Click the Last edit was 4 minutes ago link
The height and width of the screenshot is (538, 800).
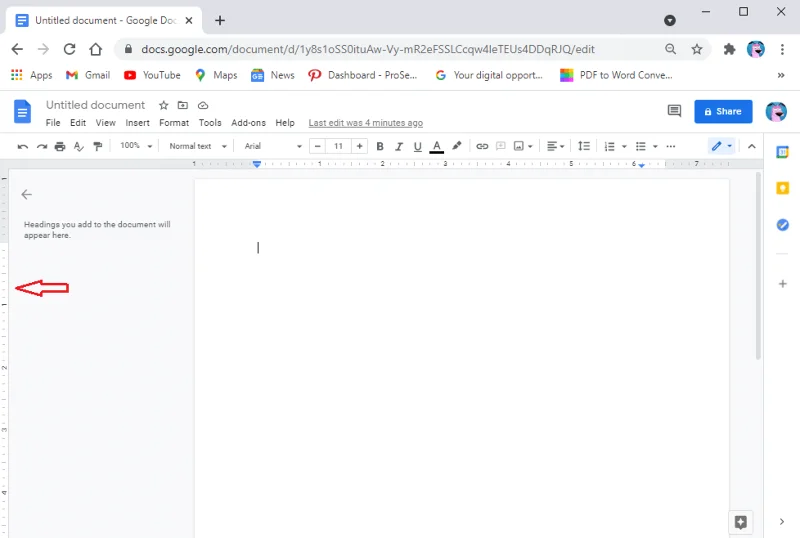click(366, 123)
